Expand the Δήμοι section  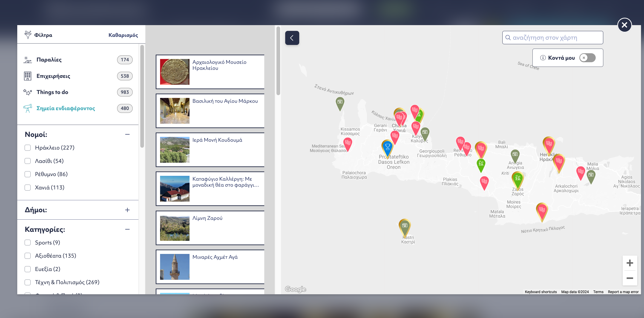pyautogui.click(x=127, y=210)
